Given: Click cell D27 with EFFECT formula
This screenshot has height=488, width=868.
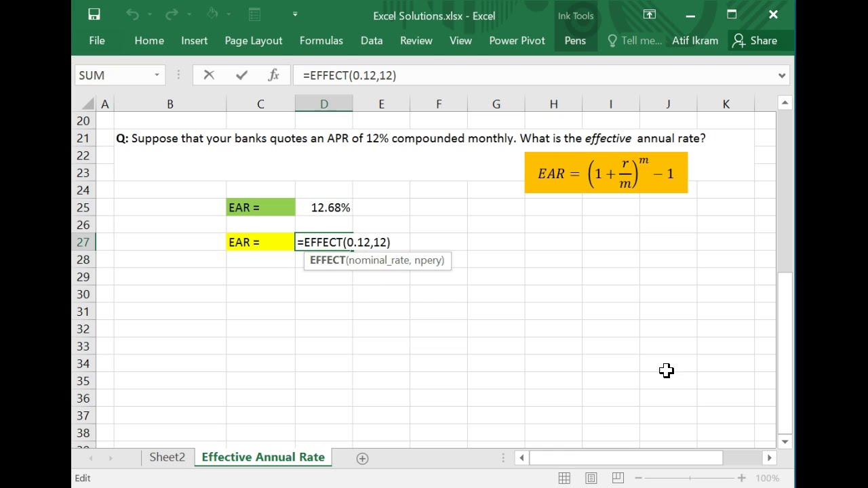Looking at the screenshot, I should point(324,242).
